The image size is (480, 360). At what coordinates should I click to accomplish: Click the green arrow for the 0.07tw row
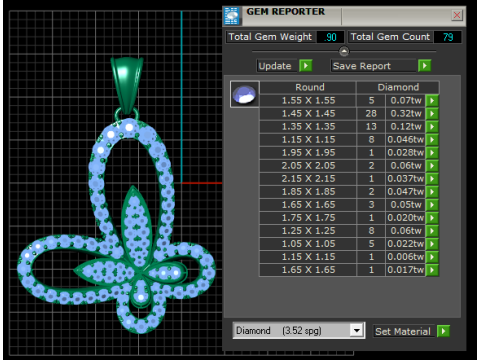pos(432,100)
